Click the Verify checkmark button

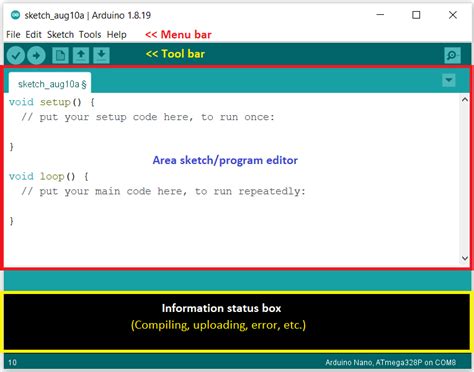[16, 55]
